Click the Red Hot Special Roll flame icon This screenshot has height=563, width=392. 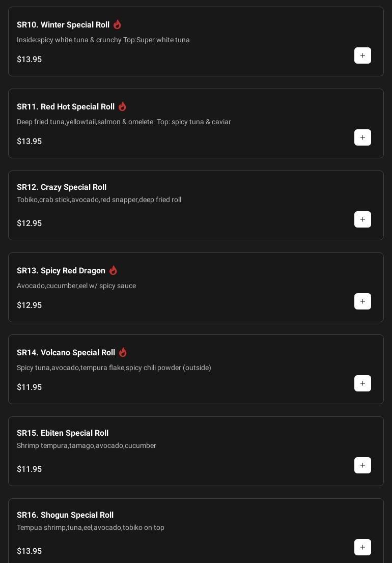click(x=122, y=106)
